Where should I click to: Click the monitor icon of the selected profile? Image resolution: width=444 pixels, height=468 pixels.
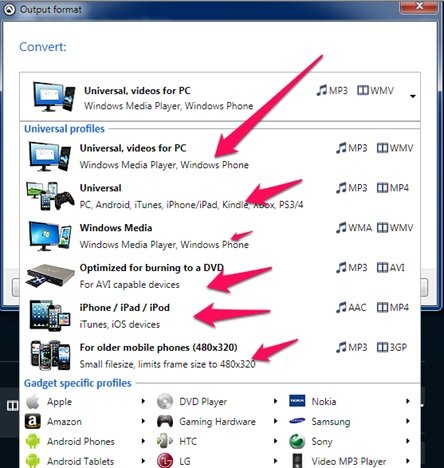(x=54, y=97)
